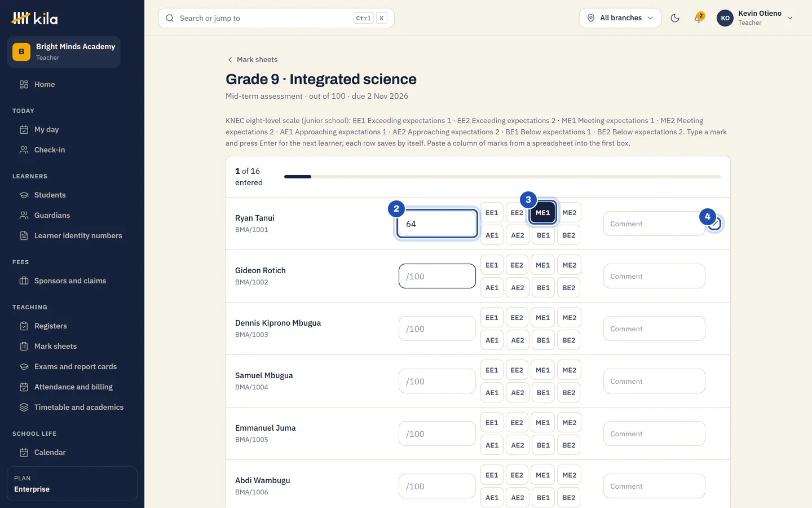
Task: Select BE2 grade for Abdi Wambugu
Action: pyautogui.click(x=568, y=498)
